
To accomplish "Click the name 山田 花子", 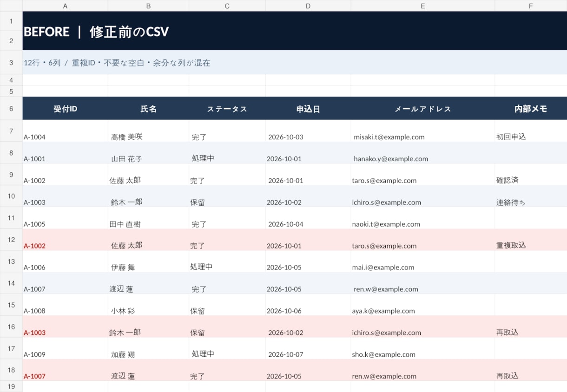I will 126,158.
